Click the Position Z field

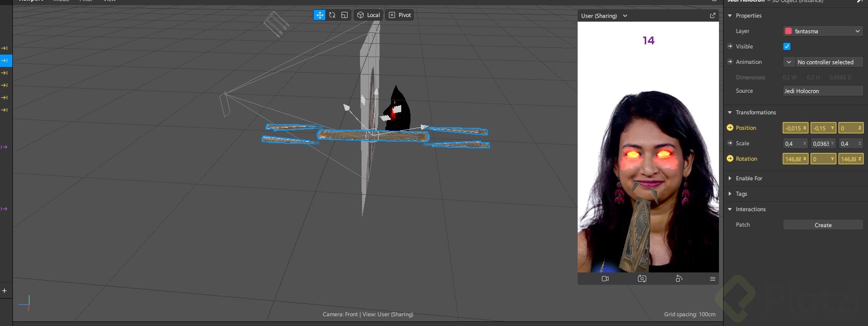(x=851, y=128)
